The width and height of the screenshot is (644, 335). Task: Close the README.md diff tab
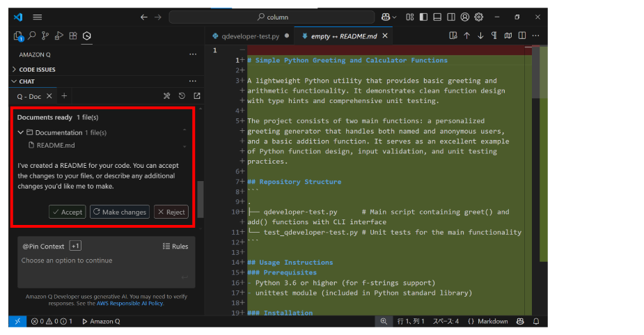[385, 36]
